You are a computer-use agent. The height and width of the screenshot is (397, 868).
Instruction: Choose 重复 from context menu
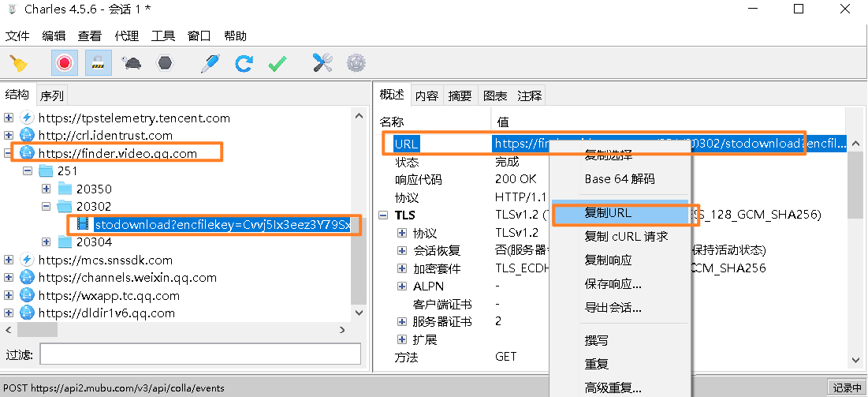coord(620,365)
